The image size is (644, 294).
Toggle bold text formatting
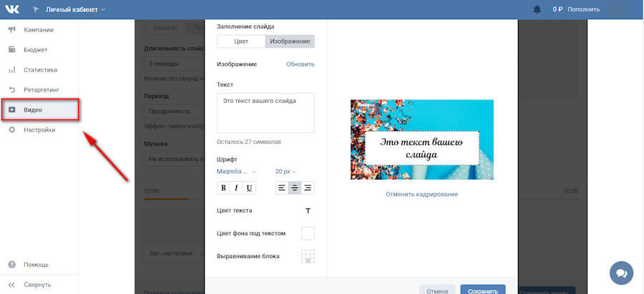click(223, 188)
